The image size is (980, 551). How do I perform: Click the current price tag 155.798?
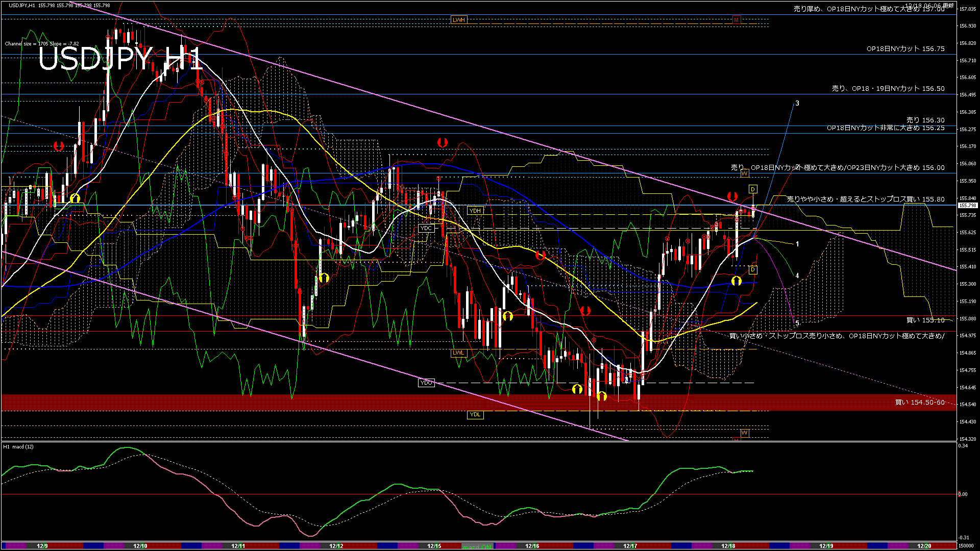tap(967, 206)
